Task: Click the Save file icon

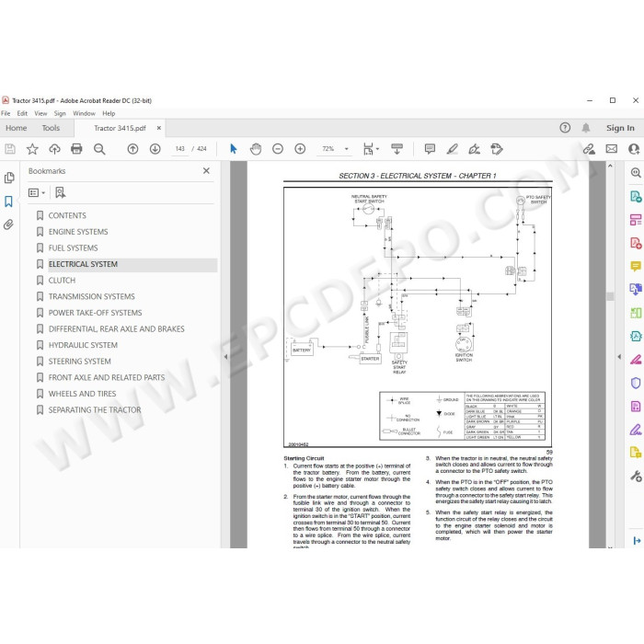Action: (10, 149)
